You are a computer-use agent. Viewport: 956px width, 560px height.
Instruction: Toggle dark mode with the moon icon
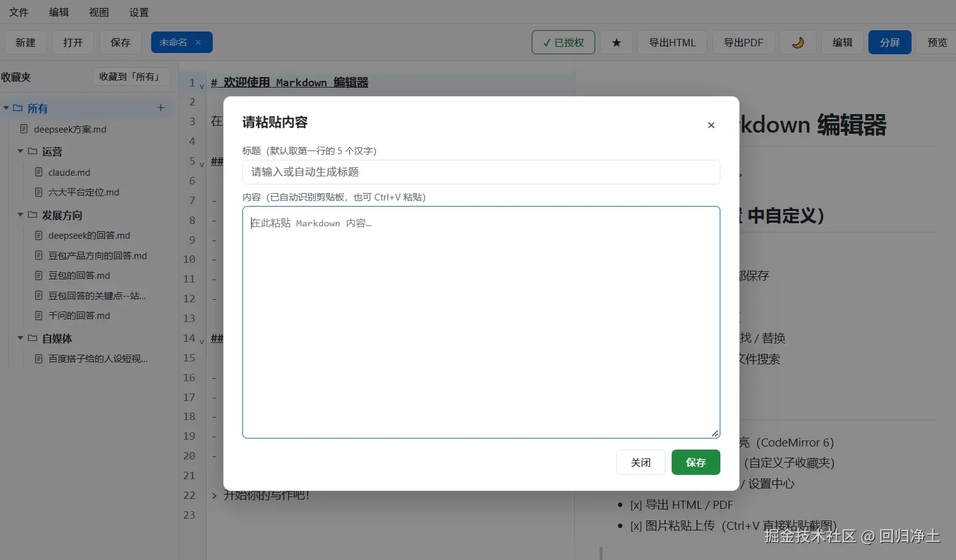(798, 43)
